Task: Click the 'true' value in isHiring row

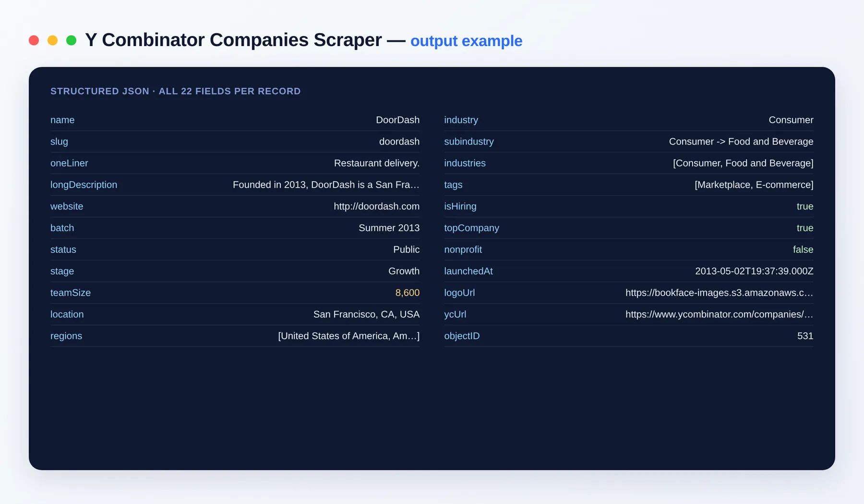Action: pos(804,206)
